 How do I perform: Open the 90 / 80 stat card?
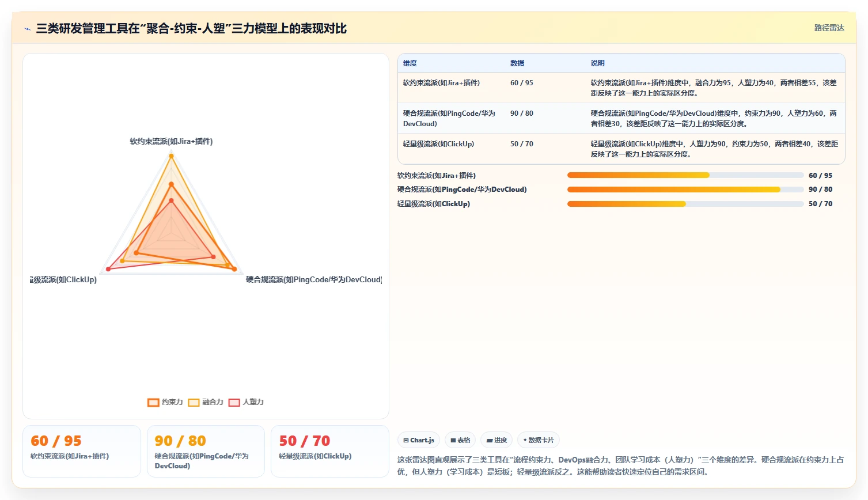(x=206, y=451)
